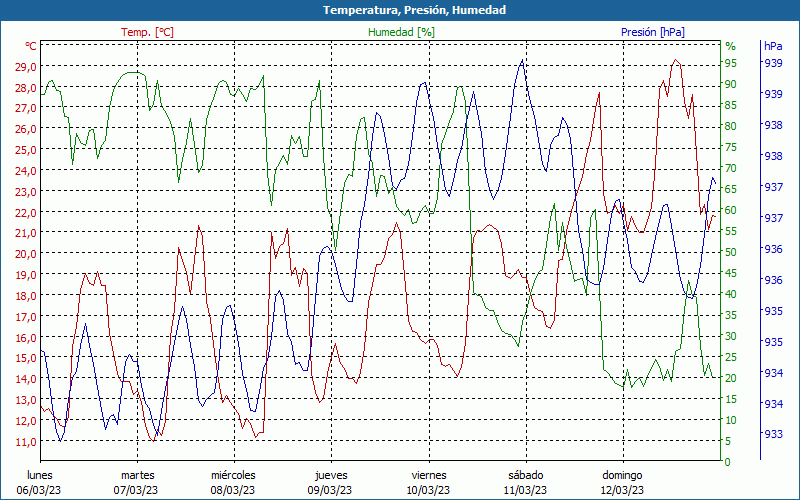The height and width of the screenshot is (500, 800).
Task: Click the 5 humidity axis value
Action: pos(728,441)
